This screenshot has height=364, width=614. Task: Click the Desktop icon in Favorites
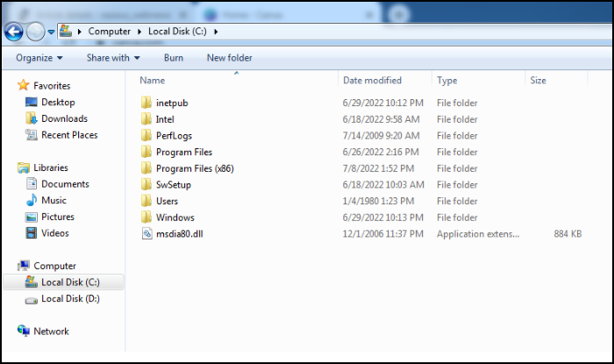point(32,103)
